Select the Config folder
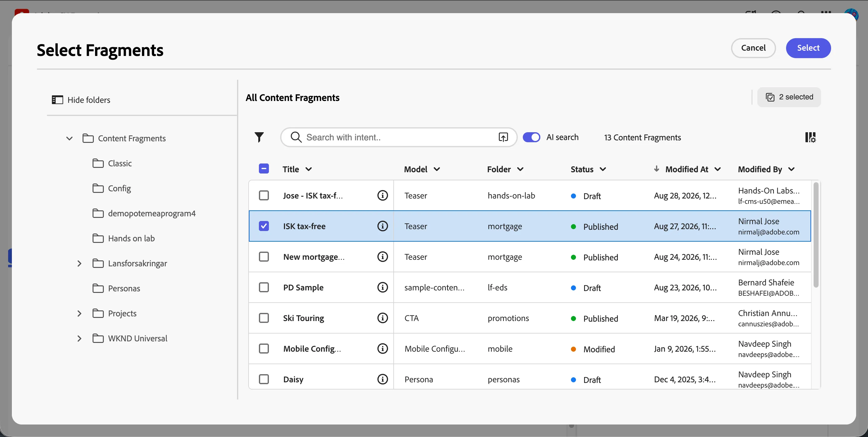The height and width of the screenshot is (437, 868). (112, 188)
